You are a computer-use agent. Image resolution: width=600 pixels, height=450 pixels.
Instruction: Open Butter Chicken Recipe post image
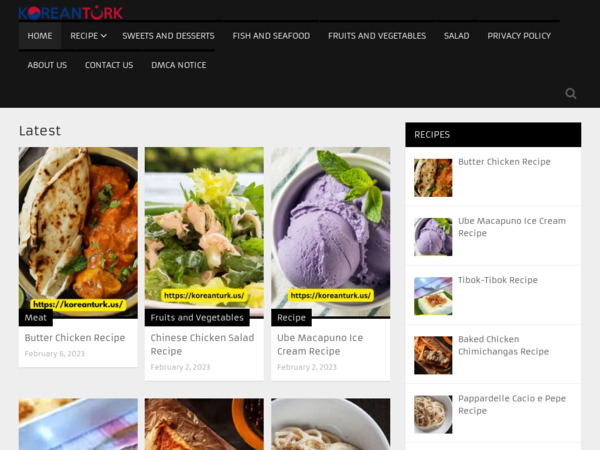[x=78, y=230]
